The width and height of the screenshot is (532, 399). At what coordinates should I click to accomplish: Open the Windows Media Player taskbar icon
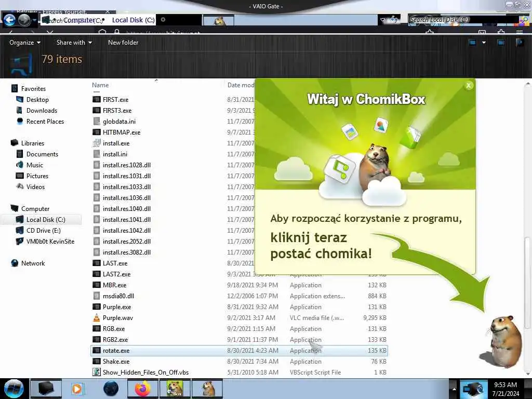(77, 389)
